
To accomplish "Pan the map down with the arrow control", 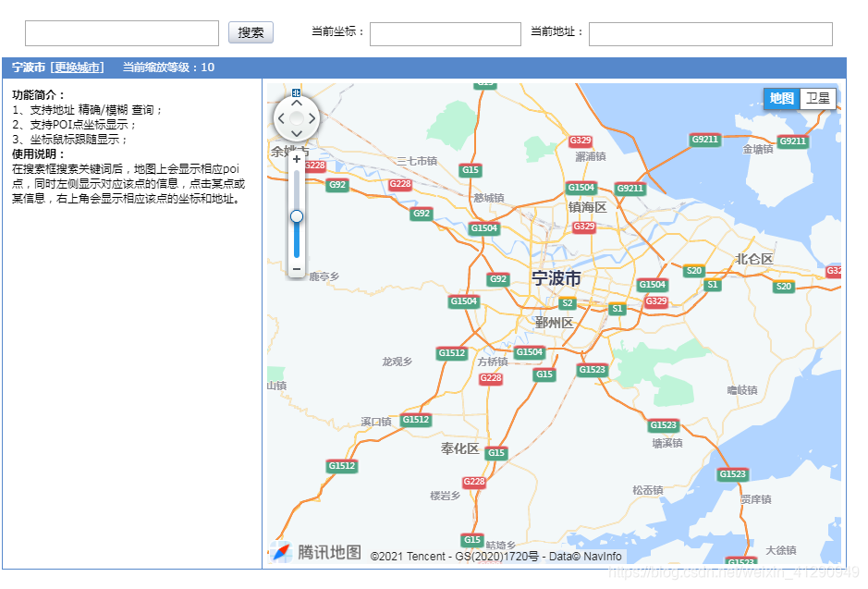I will pos(297,133).
